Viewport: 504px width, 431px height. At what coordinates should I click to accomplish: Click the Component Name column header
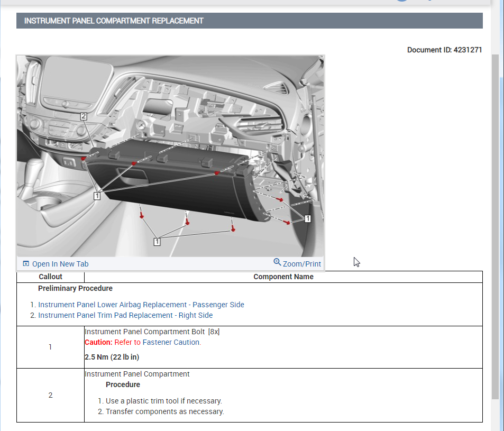(283, 277)
